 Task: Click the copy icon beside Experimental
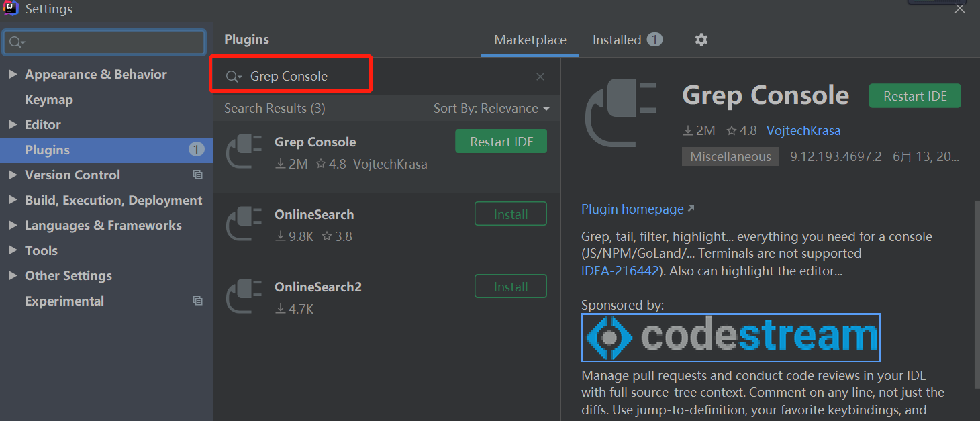(197, 301)
